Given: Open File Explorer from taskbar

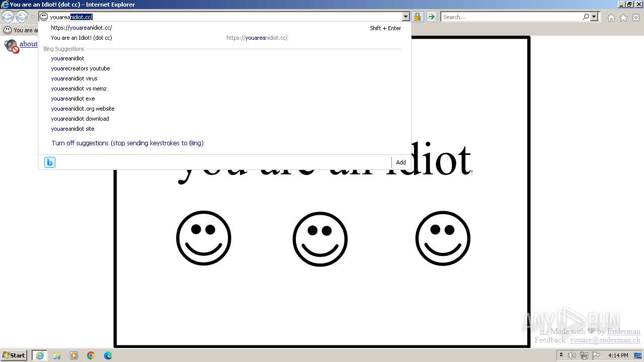Looking at the screenshot, I should 57,355.
